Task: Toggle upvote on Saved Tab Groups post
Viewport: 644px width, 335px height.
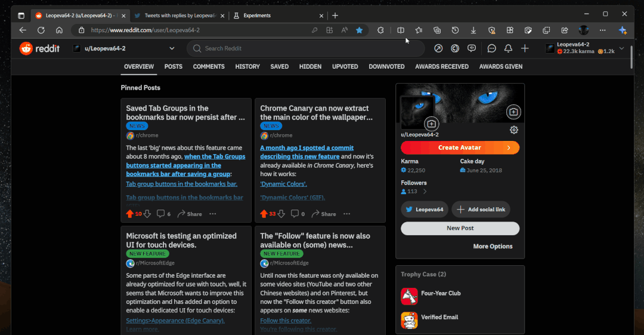Action: point(129,214)
